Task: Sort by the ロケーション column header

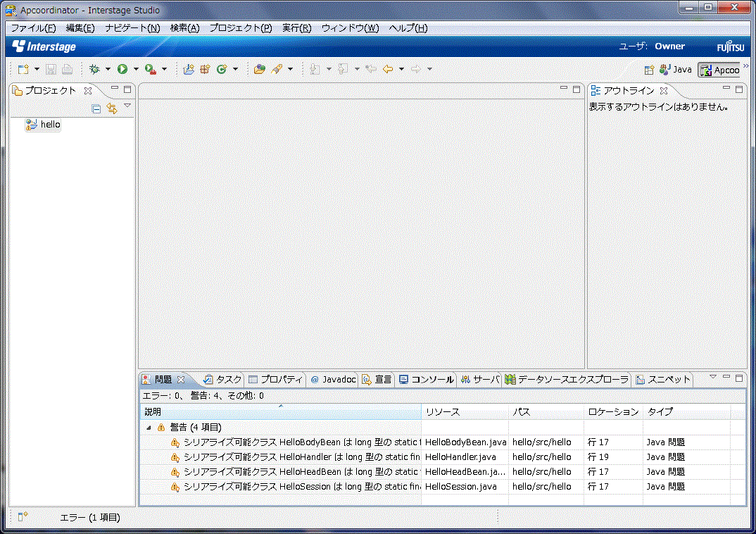Action: pyautogui.click(x=613, y=412)
